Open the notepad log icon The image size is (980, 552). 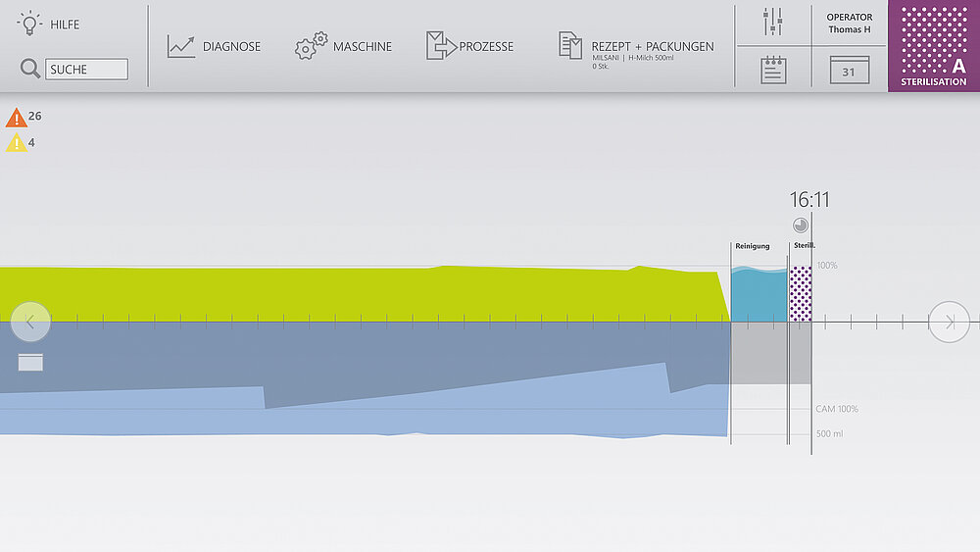tap(773, 70)
